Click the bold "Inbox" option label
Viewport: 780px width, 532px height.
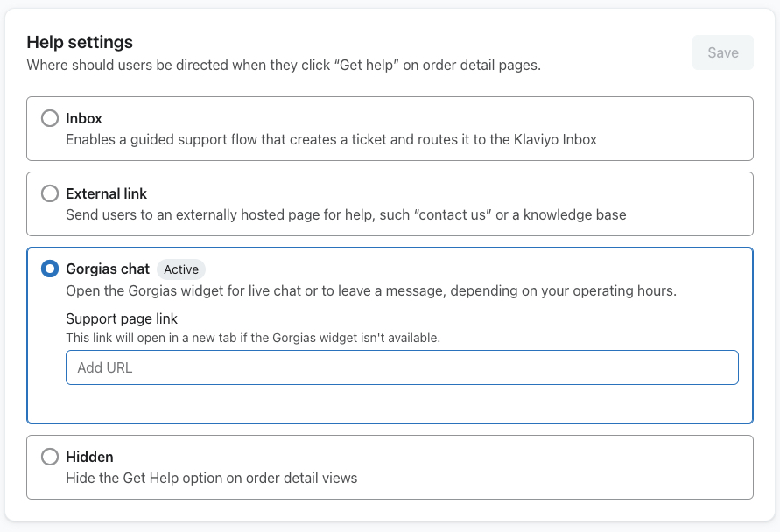(84, 118)
